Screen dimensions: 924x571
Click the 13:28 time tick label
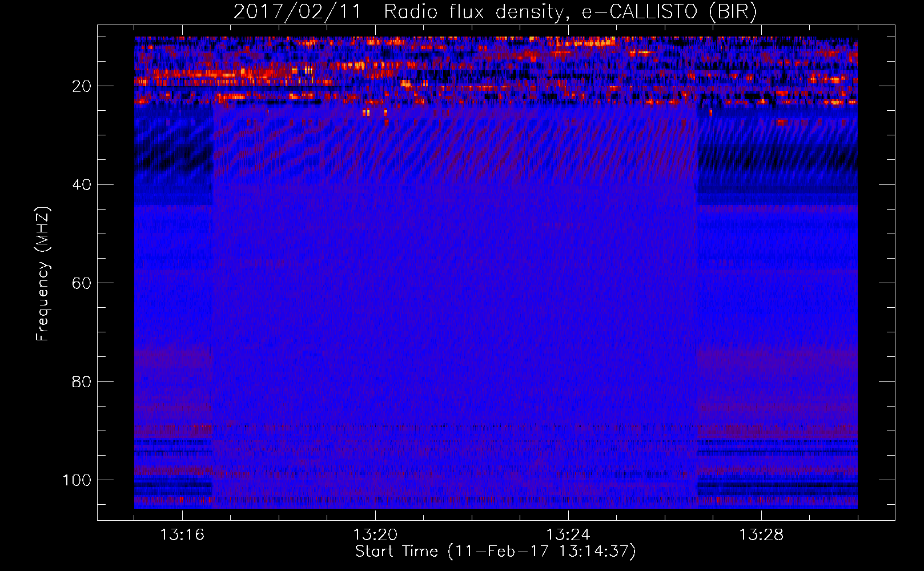761,535
